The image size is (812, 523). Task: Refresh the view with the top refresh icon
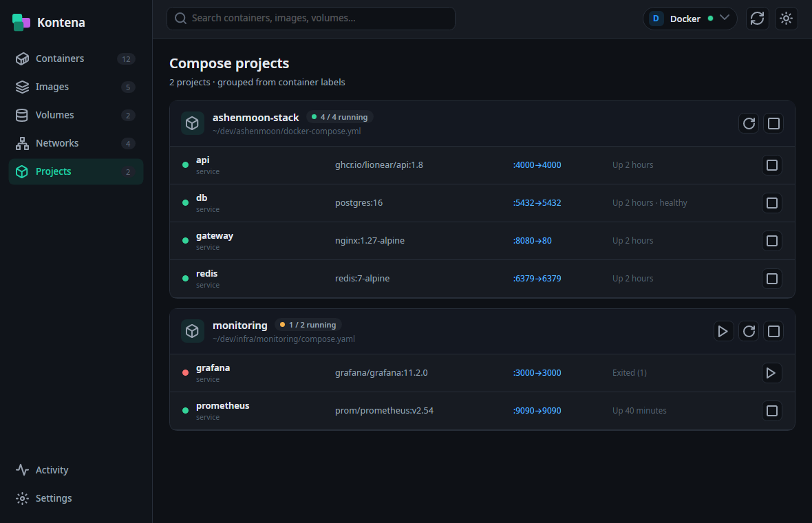coord(757,19)
